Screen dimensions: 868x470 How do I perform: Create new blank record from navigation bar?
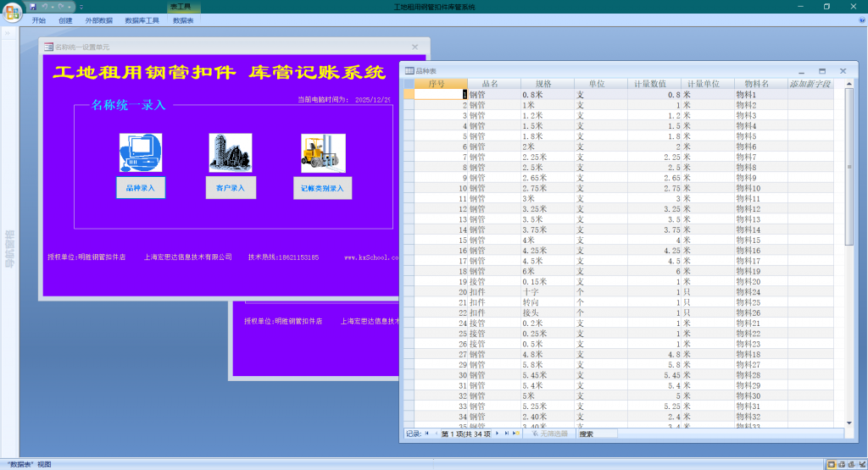(x=516, y=434)
